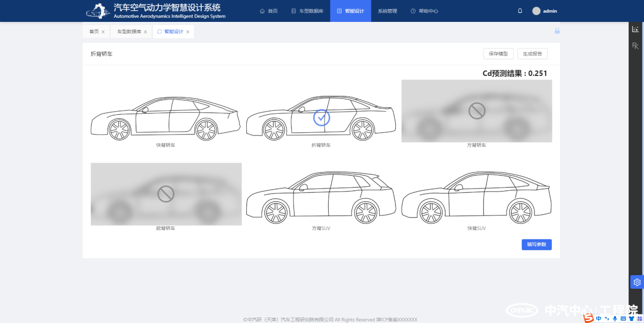
Task: Open the blue settings gear panel
Action: pyautogui.click(x=637, y=282)
